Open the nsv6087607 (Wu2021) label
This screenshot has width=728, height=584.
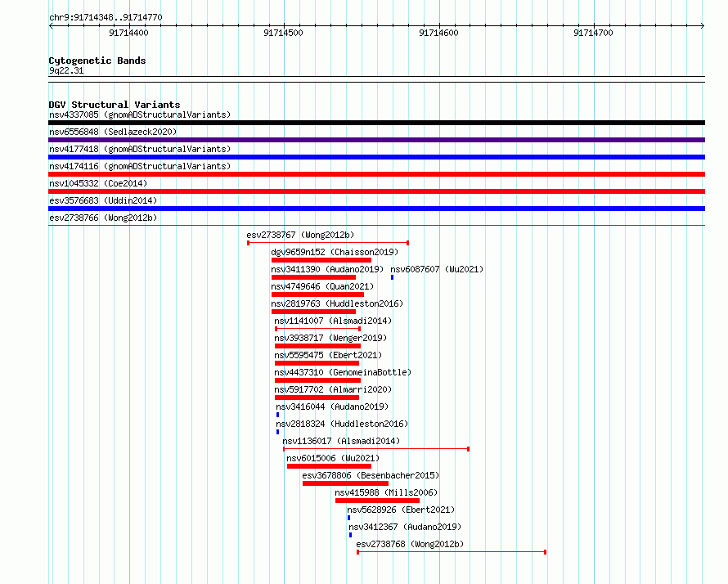pos(437,269)
